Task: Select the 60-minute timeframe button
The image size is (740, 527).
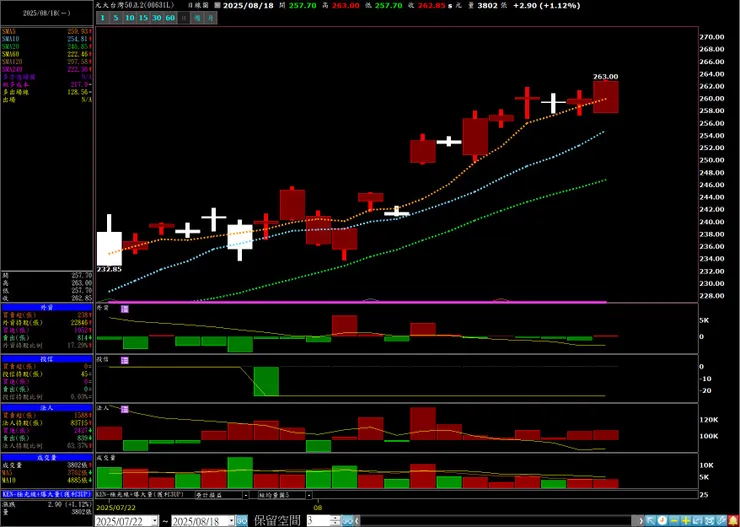Action: coord(170,19)
